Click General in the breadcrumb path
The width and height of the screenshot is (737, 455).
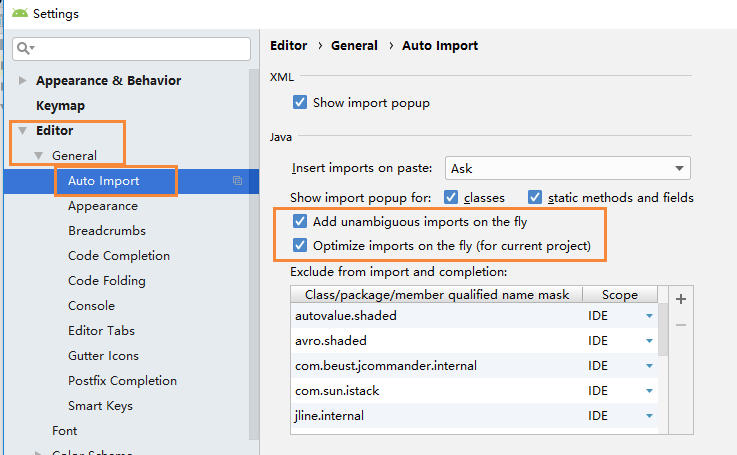(354, 46)
